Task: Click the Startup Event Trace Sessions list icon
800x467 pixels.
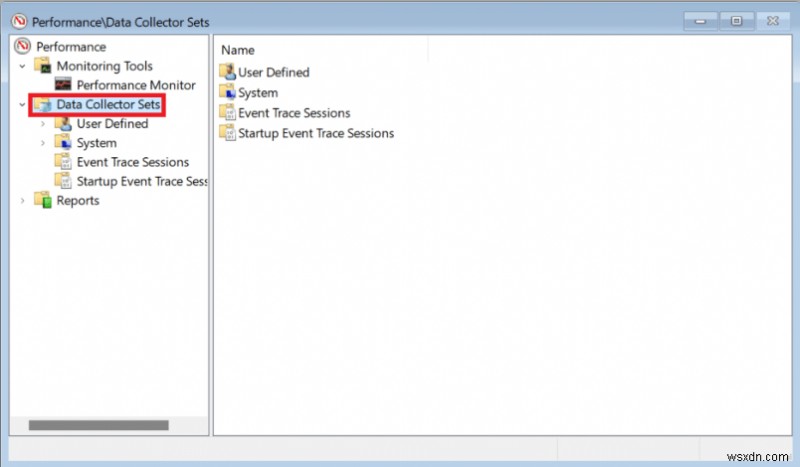Action: pos(227,133)
